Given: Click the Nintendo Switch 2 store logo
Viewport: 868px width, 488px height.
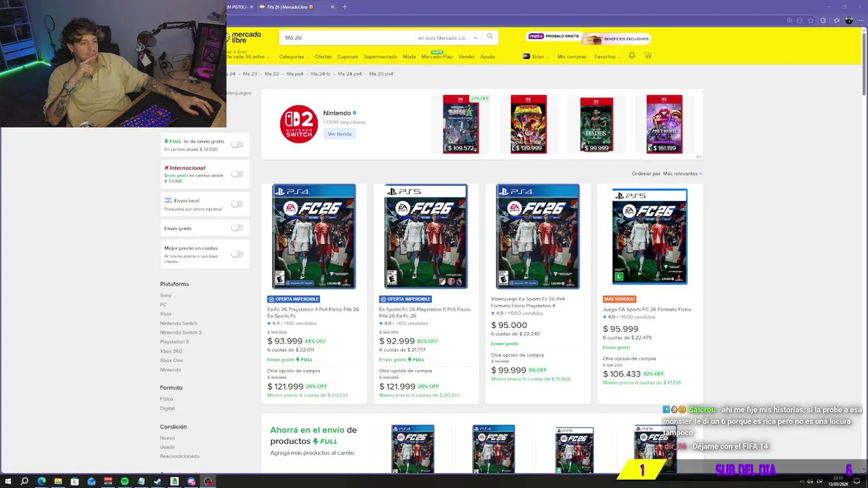Looking at the screenshot, I should [299, 124].
